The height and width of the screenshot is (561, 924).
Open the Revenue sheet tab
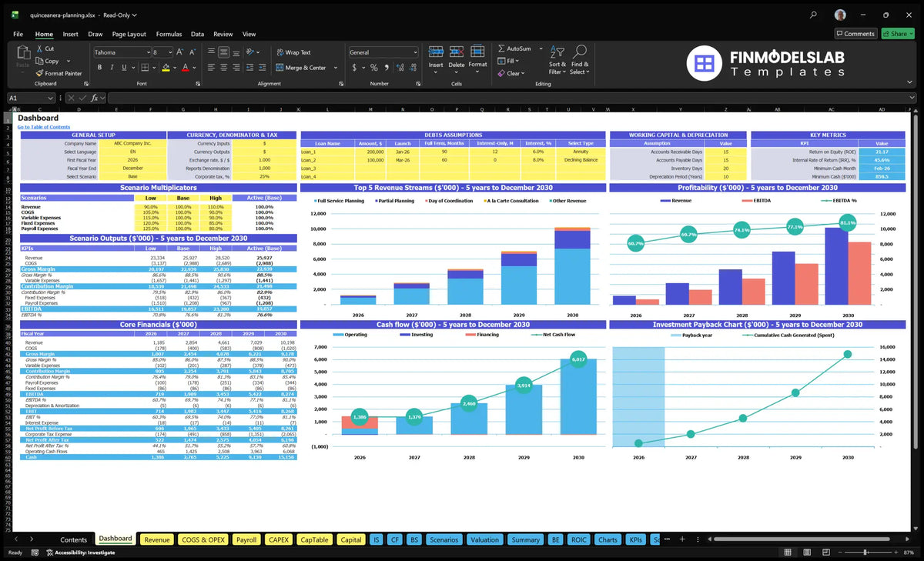tap(157, 539)
